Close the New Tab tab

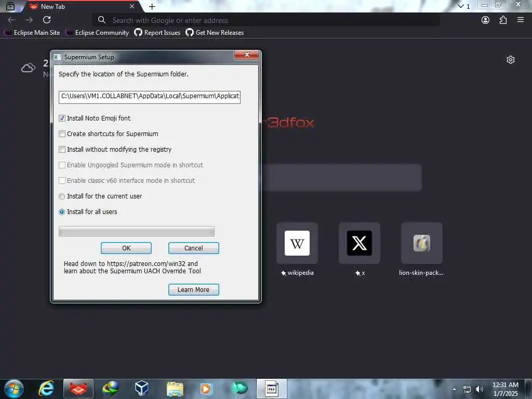(x=132, y=6)
